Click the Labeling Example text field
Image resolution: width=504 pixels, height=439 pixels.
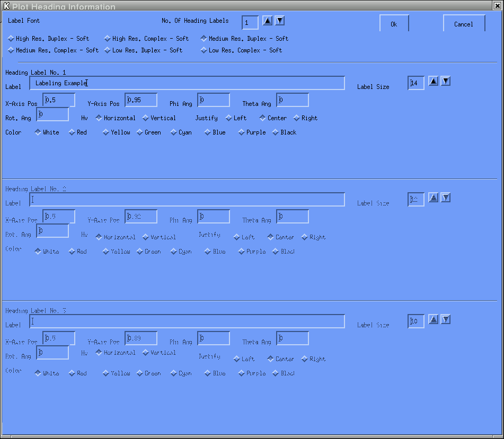tap(187, 83)
